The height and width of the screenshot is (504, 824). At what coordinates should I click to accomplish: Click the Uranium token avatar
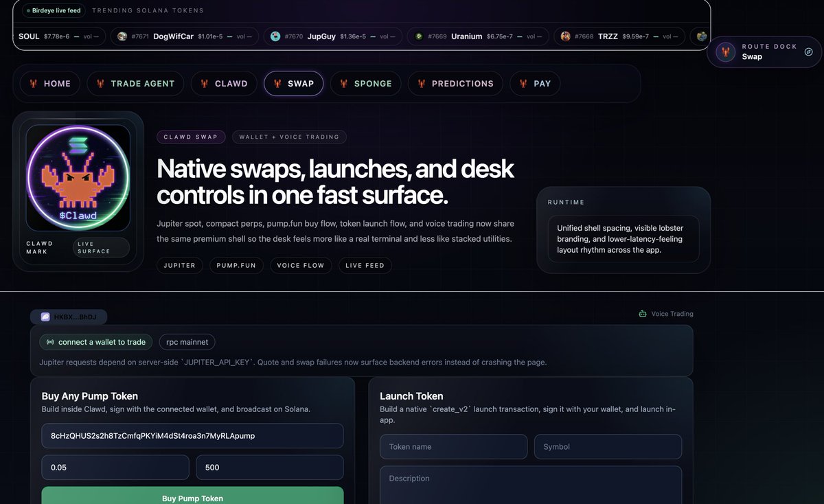pos(419,36)
